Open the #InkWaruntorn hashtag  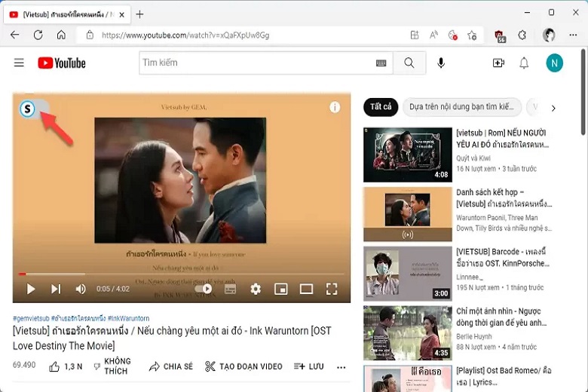coord(128,318)
